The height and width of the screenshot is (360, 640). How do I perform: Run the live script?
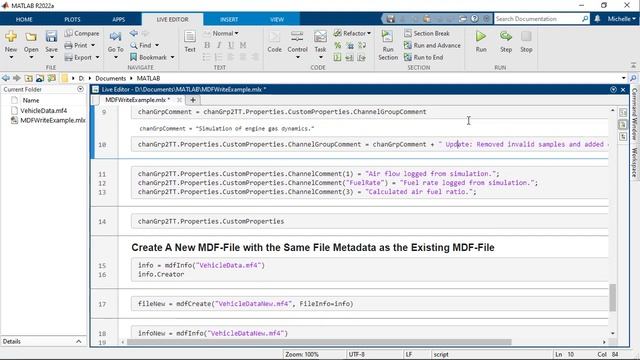click(x=481, y=41)
